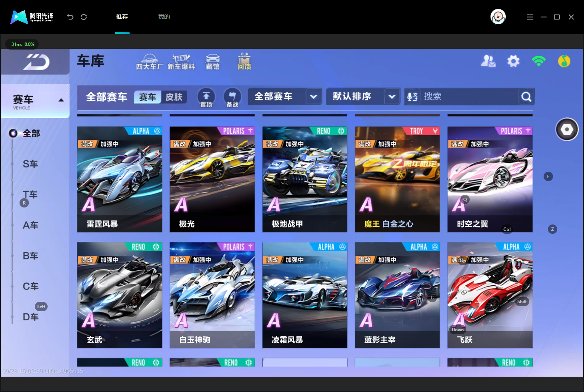Click the yellow ball icon beside the Wi-Fi icon
Screen dimensions: 584x392
(564, 61)
